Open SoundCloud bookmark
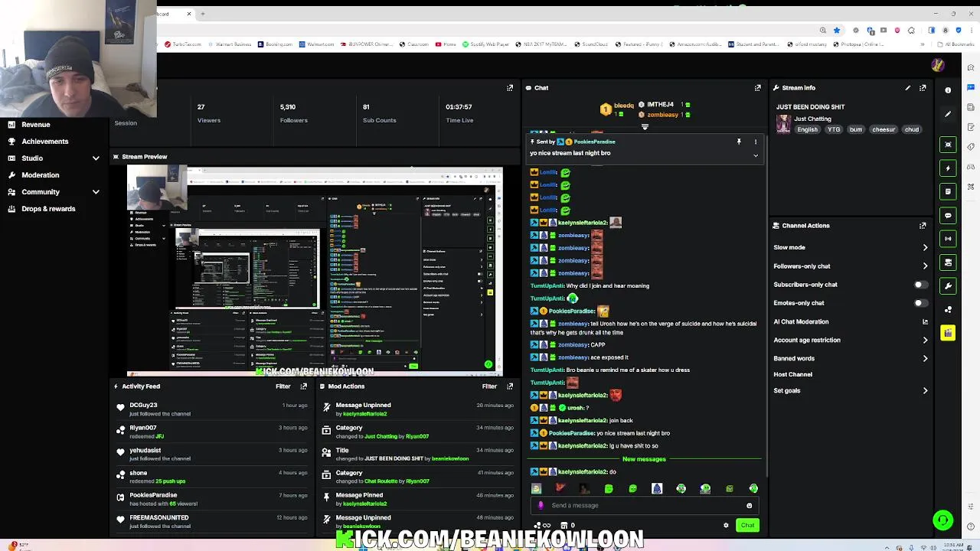The height and width of the screenshot is (551, 980). [591, 44]
